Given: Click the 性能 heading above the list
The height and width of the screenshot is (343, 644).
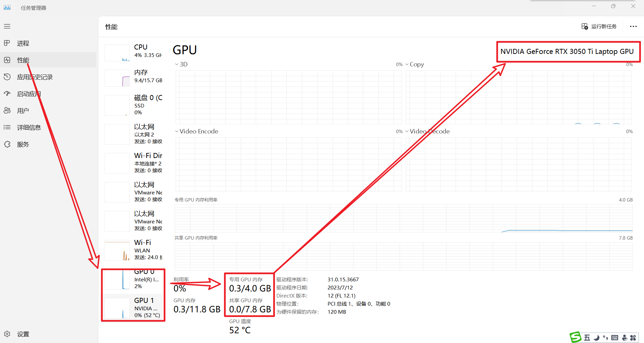Looking at the screenshot, I should [x=111, y=27].
